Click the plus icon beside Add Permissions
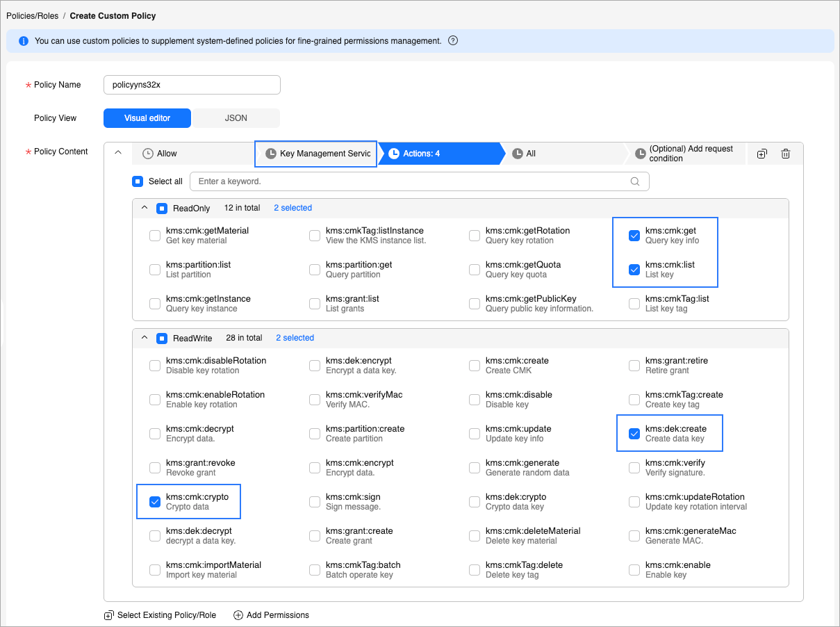This screenshot has width=840, height=627. (238, 615)
